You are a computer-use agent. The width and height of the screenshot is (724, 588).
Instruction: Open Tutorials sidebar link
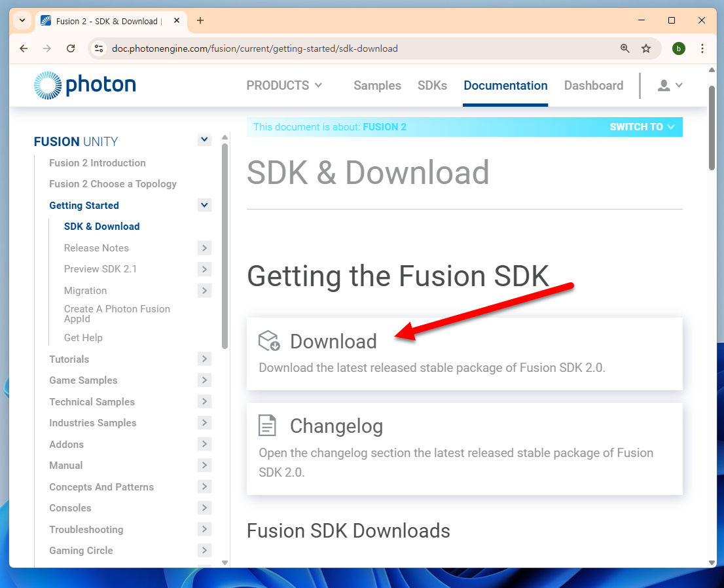click(x=69, y=359)
